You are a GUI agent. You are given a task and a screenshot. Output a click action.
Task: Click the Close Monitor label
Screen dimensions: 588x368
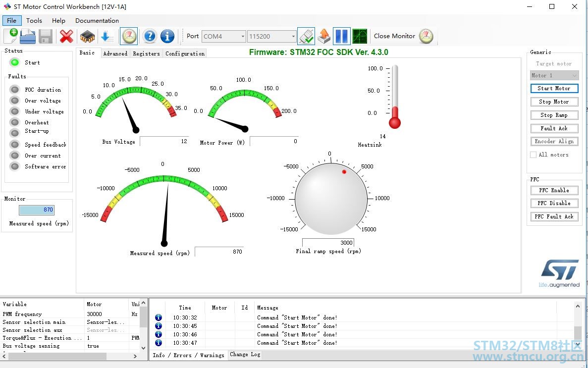[x=394, y=36]
